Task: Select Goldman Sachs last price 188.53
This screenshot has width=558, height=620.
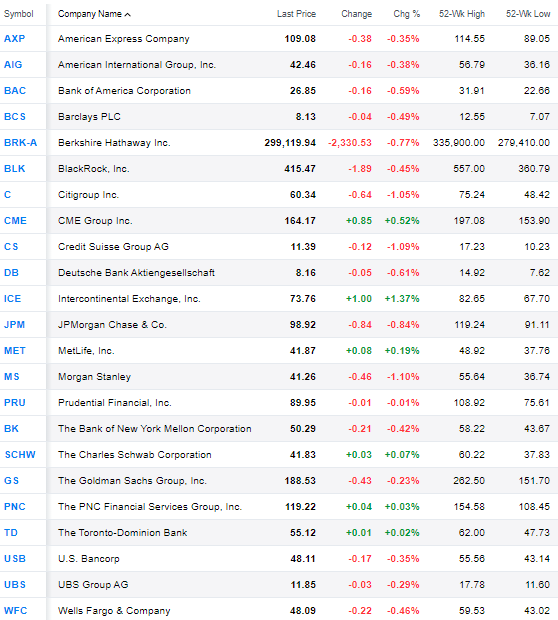Action: click(300, 481)
